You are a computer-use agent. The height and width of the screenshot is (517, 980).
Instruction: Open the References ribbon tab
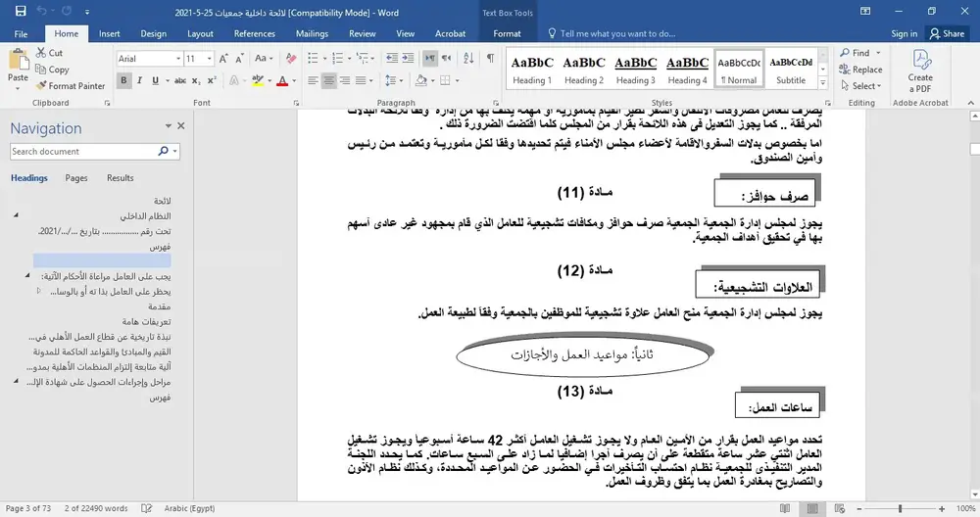point(255,33)
